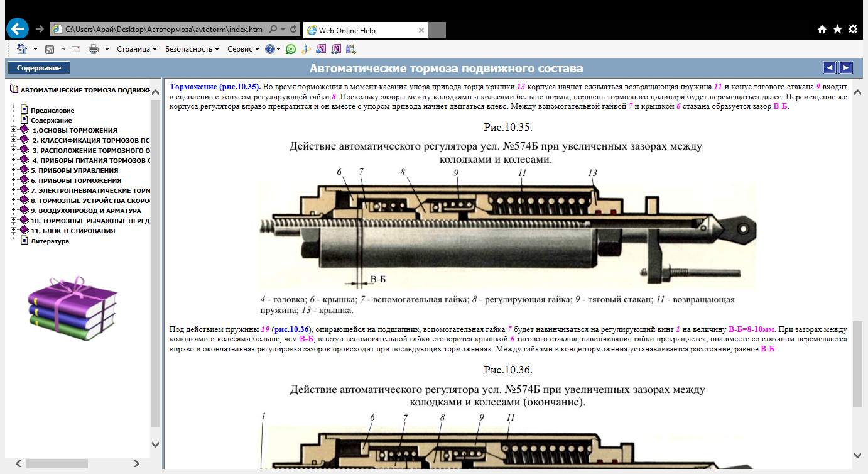Click the Рис.10.35 regulator diagram image
This screenshot has height=474, width=868.
tap(507, 230)
